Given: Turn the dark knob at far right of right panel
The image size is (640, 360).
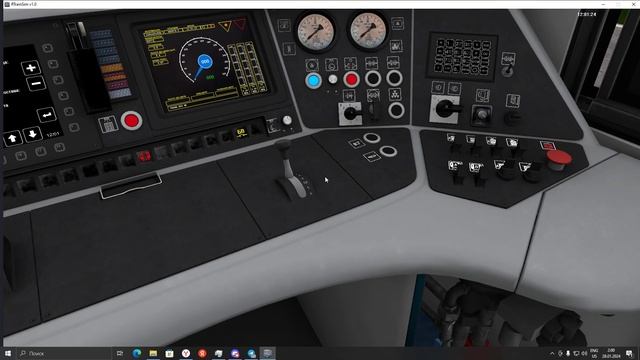Looking at the screenshot, I should pyautogui.click(x=512, y=119).
